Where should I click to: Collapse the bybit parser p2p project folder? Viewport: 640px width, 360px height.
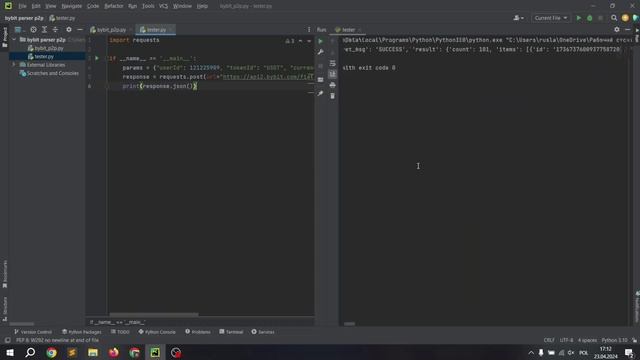15,40
